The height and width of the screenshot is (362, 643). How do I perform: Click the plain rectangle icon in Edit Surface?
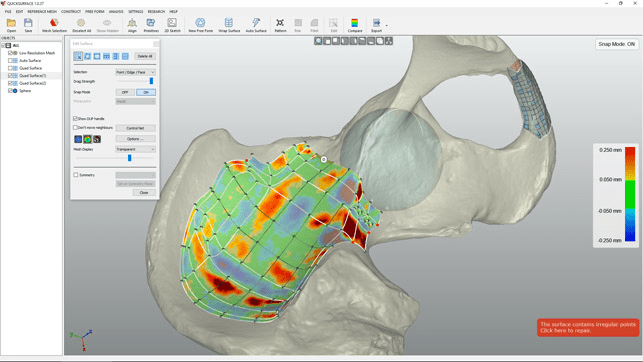[97, 56]
